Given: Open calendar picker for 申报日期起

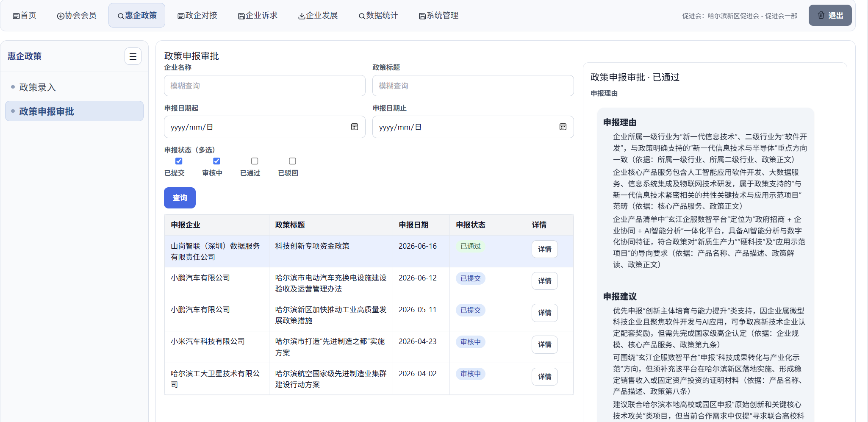Looking at the screenshot, I should 355,127.
